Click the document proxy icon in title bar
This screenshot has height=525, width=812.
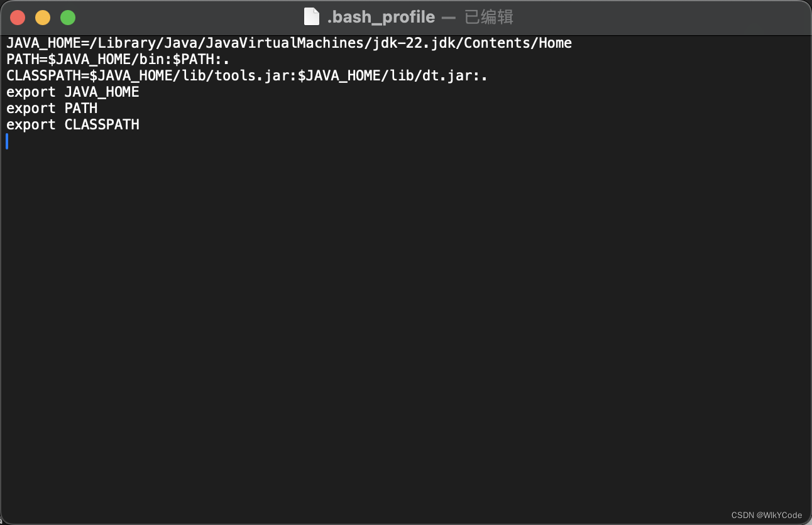[312, 17]
